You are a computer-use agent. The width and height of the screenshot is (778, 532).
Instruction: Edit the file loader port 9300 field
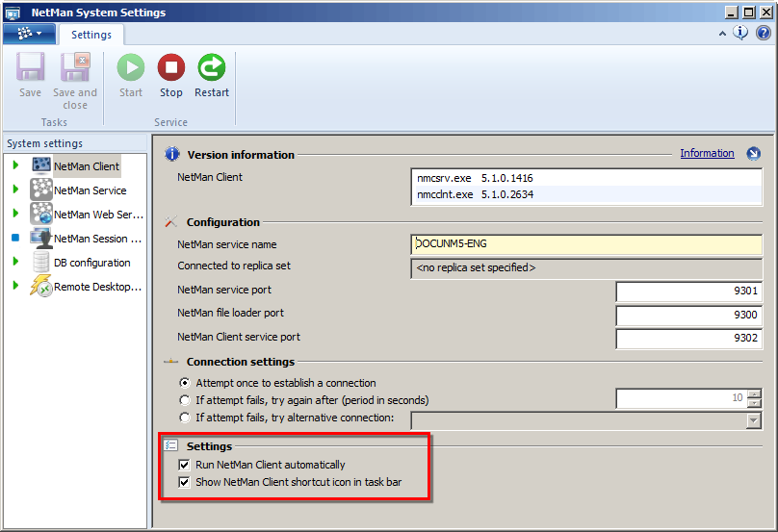pyautogui.click(x=688, y=315)
